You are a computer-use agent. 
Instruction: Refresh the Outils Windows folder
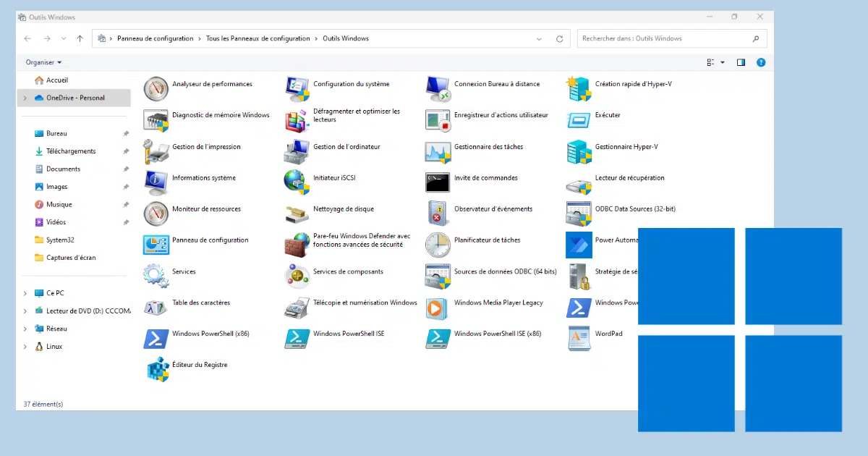pyautogui.click(x=559, y=38)
